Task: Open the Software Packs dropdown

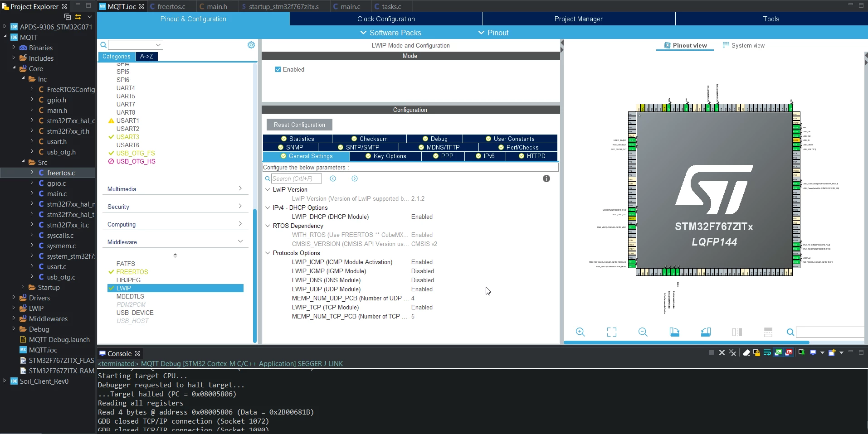Action: point(390,33)
